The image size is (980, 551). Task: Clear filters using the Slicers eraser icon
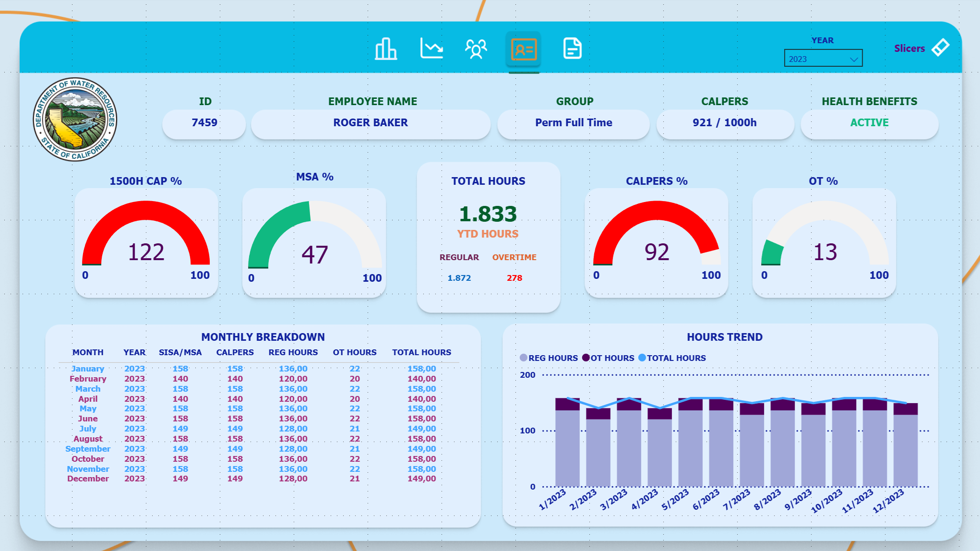[x=940, y=47]
